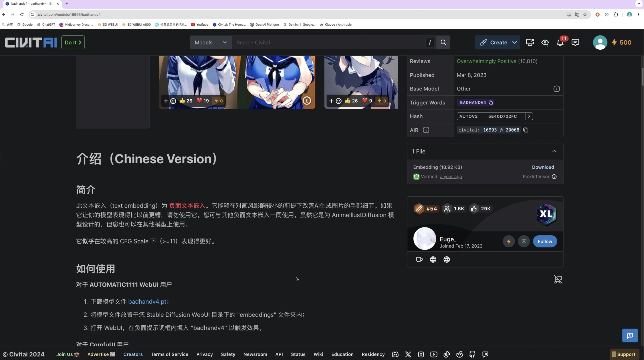The height and width of the screenshot is (360, 644).
Task: Expand the Create dropdown arrow
Action: [514, 42]
